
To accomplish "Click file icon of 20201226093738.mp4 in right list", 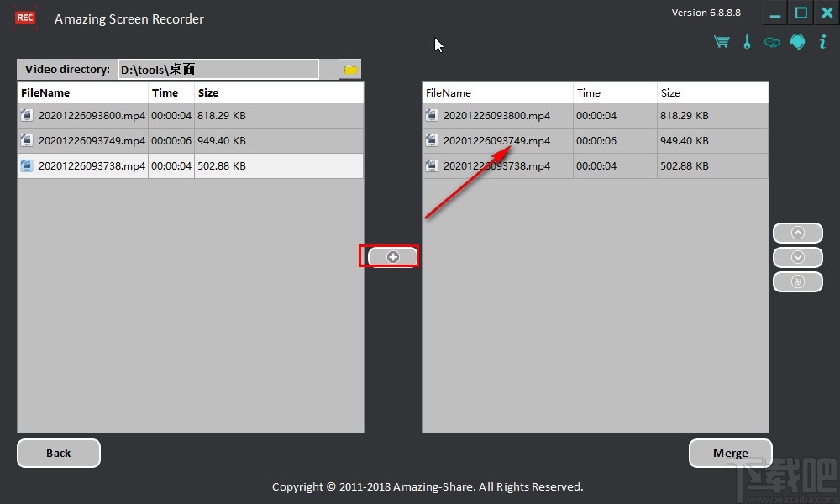I will (431, 165).
